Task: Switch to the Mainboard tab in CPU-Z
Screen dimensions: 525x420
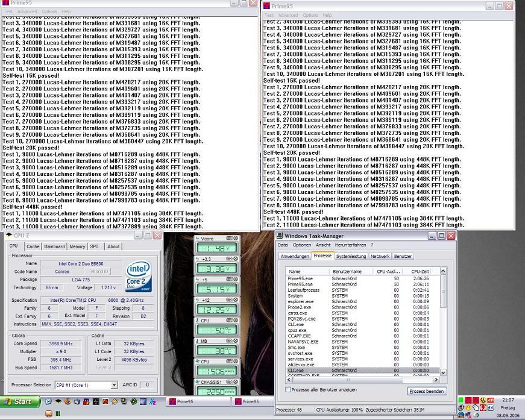Action: tap(55, 246)
